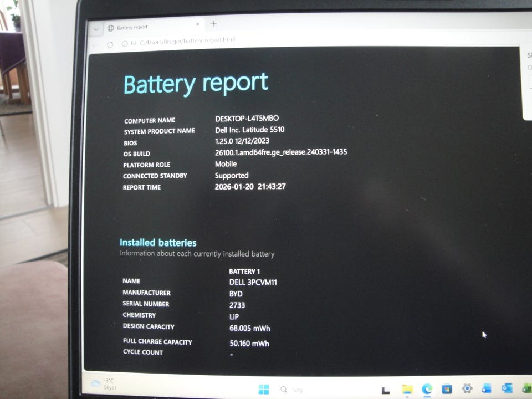Select serial number 2733
Viewport: 532px width, 399px height.
[x=237, y=305]
